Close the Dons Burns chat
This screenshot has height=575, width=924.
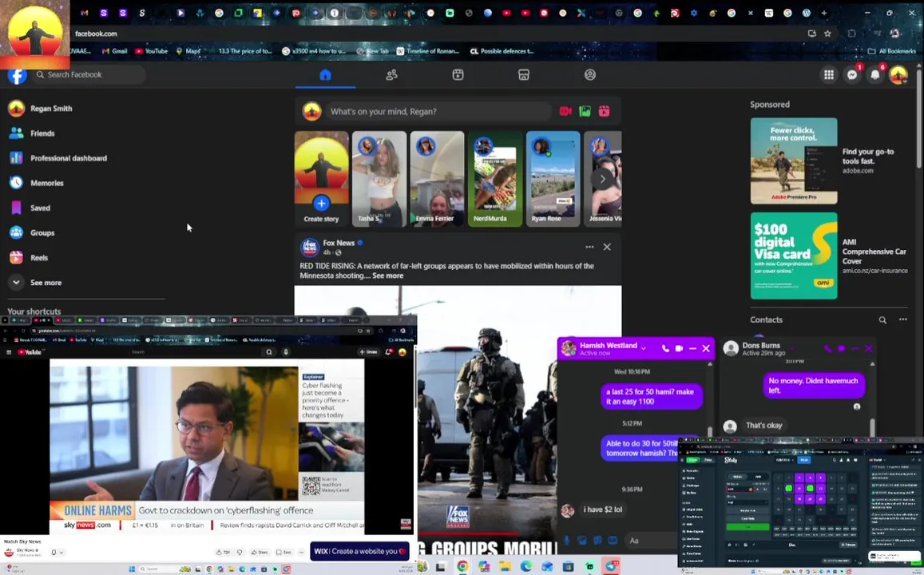click(x=868, y=349)
